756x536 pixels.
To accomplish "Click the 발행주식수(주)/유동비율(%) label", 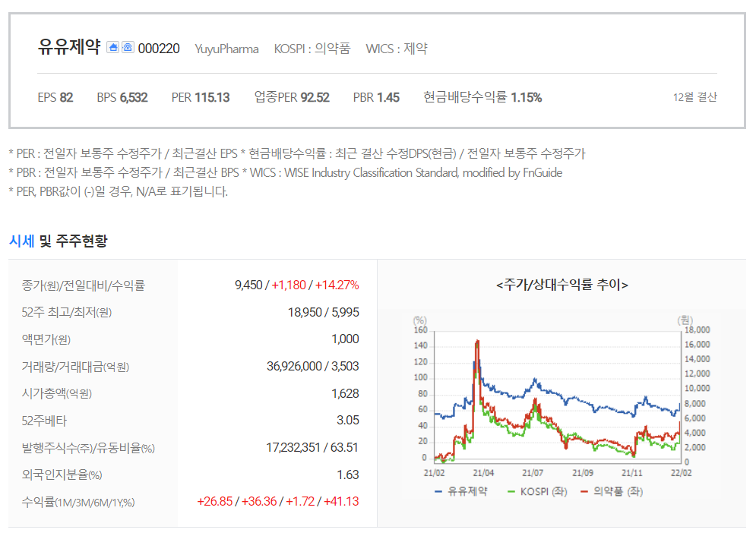I will click(88, 449).
